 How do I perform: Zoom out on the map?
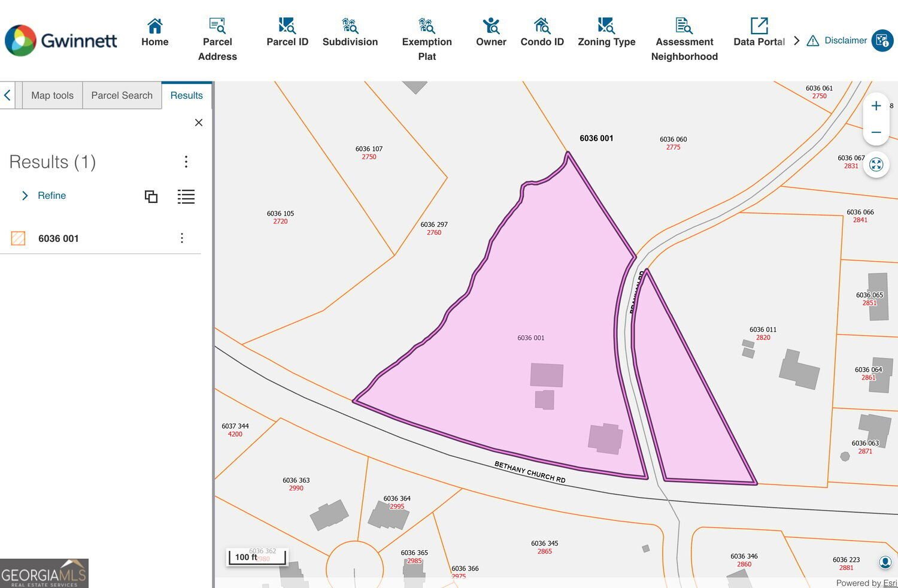876,132
